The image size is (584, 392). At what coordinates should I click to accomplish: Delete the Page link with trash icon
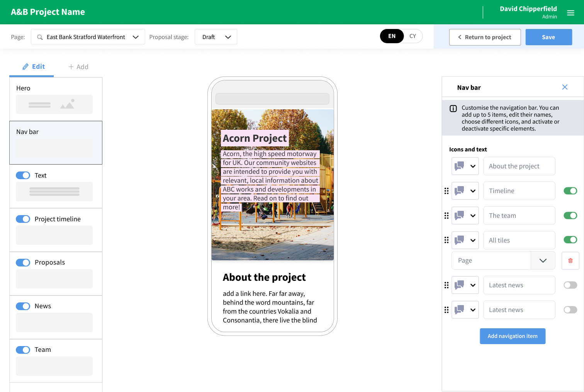point(570,261)
